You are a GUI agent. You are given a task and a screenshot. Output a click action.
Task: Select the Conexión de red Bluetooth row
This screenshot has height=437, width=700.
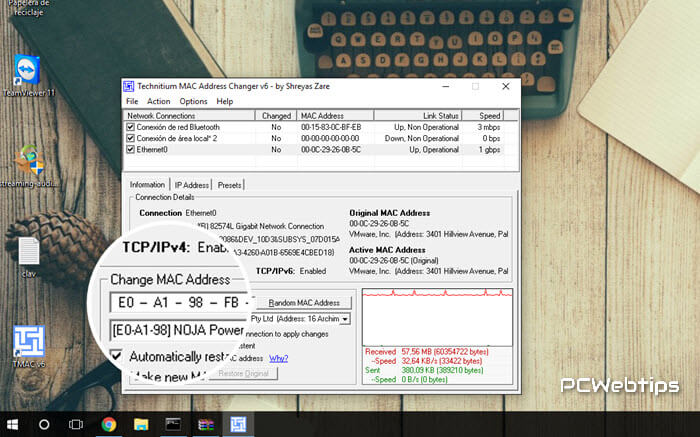tap(178, 127)
